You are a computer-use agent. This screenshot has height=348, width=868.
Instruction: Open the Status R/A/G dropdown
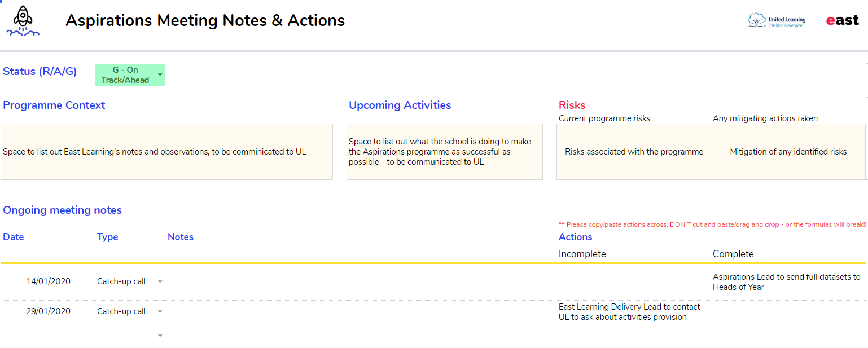160,74
